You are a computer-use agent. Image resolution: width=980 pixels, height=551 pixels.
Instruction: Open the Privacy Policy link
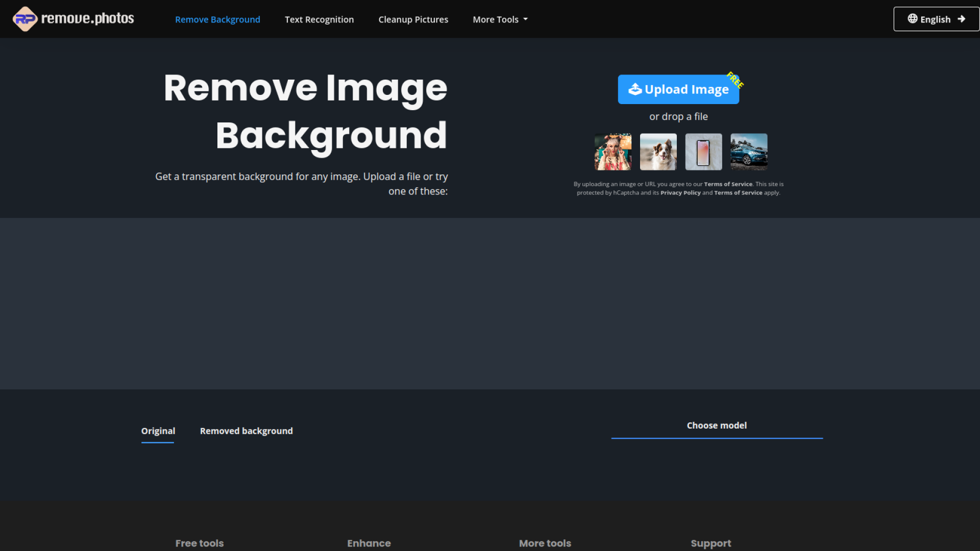680,192
